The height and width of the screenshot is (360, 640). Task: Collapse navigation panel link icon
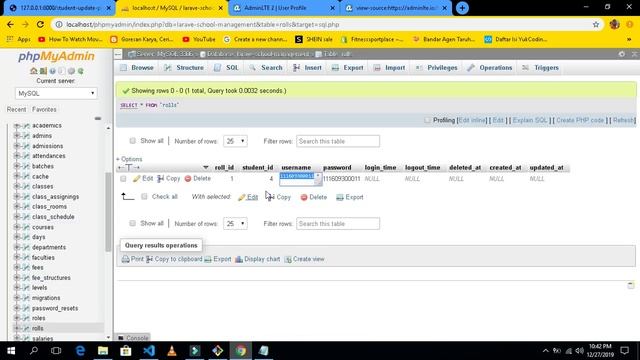tap(98, 118)
